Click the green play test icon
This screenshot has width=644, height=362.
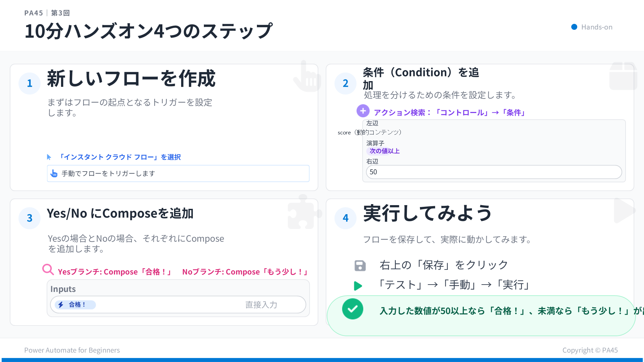(x=358, y=286)
